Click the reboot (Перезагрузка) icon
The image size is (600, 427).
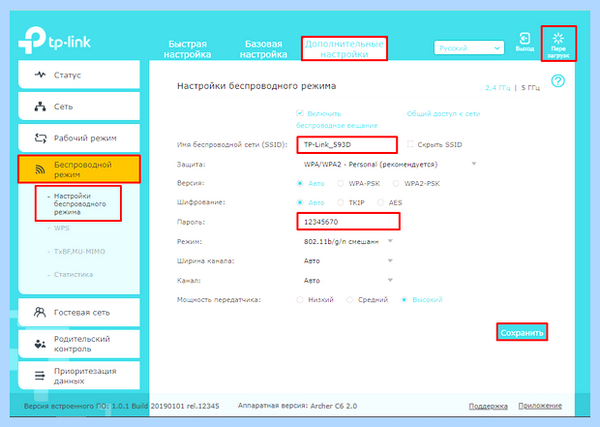click(558, 38)
